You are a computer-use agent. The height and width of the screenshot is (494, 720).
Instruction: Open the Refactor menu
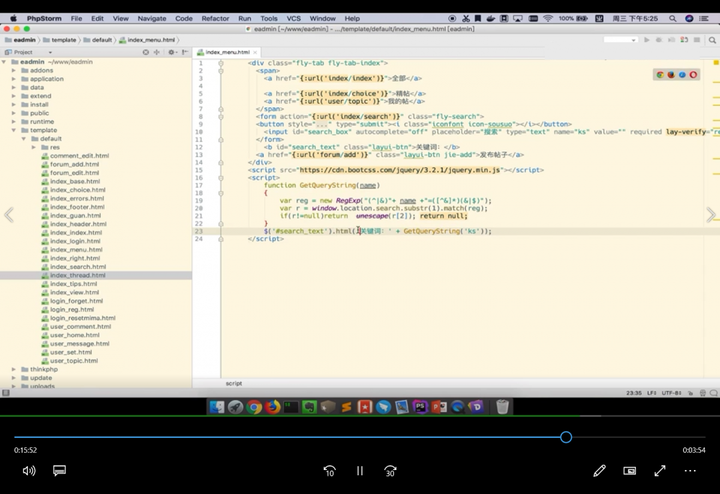click(215, 18)
